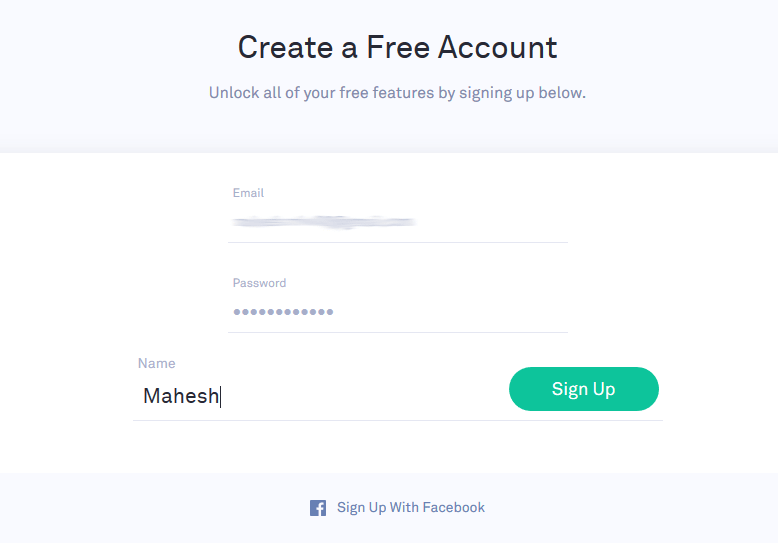
Task: Click the word Account in the heading
Action: [498, 48]
